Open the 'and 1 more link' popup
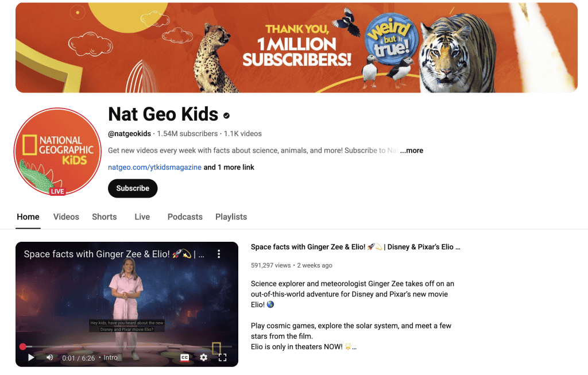This screenshot has height=375, width=588. coord(229,167)
